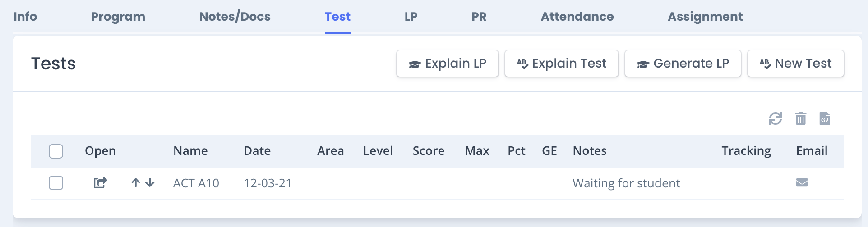Click the ACT A10 test name
This screenshot has width=868, height=227.
coord(196,183)
